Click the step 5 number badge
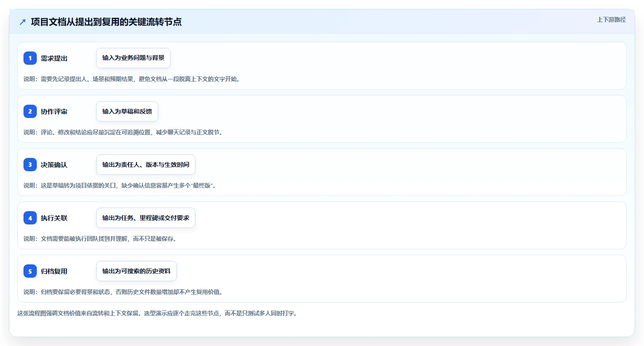The height and width of the screenshot is (346, 644). (x=30, y=271)
